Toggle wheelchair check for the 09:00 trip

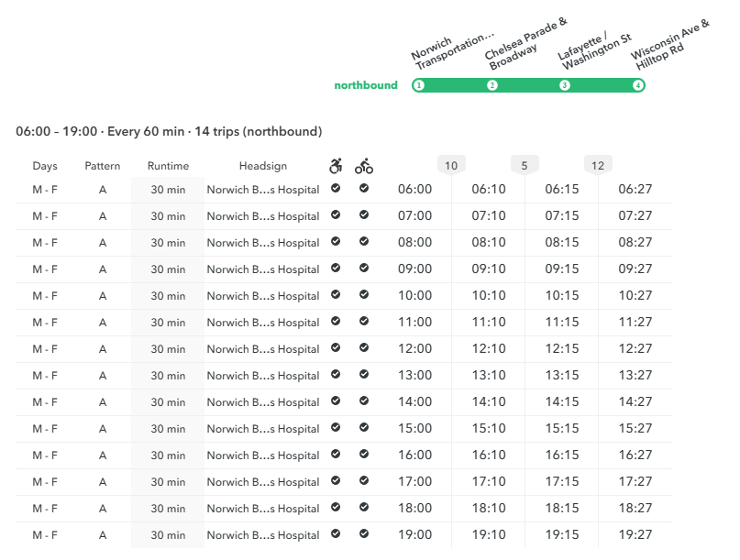point(336,268)
